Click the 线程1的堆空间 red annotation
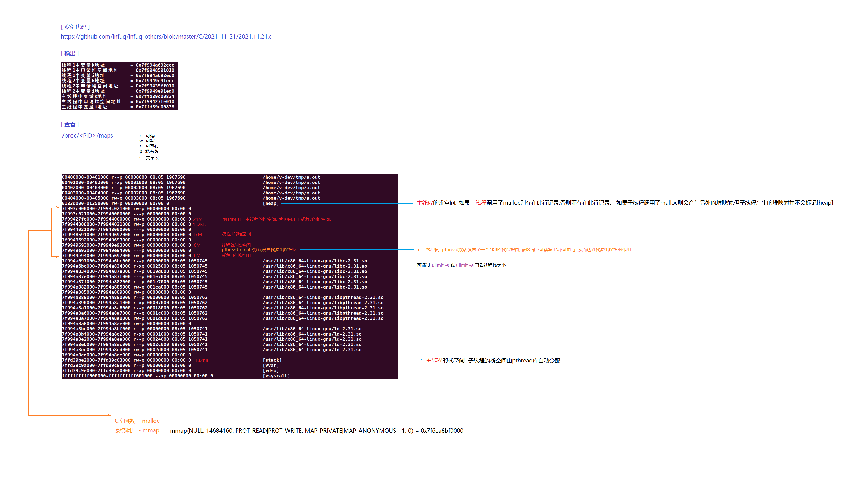The height and width of the screenshot is (478, 868). tap(236, 234)
